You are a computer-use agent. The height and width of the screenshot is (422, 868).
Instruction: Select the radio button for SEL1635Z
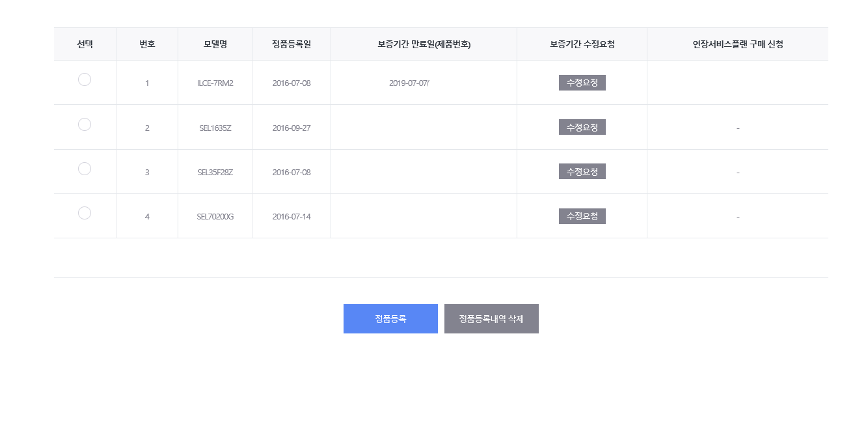pos(85,124)
